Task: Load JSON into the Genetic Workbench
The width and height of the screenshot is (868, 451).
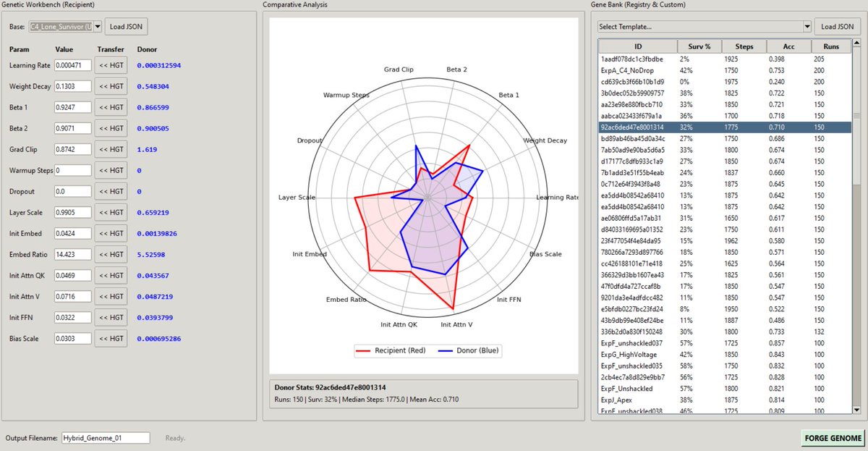Action: (126, 26)
